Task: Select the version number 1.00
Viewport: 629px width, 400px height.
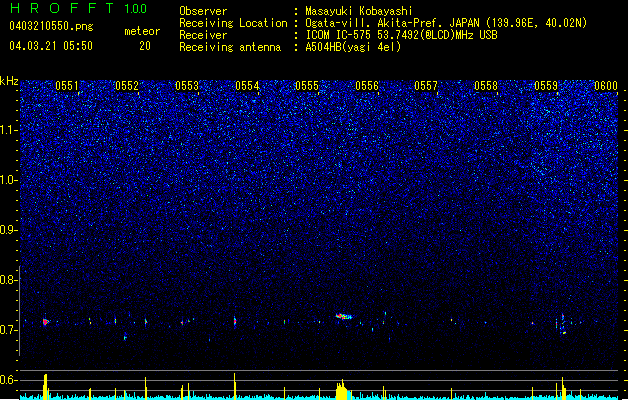Action: [135, 9]
